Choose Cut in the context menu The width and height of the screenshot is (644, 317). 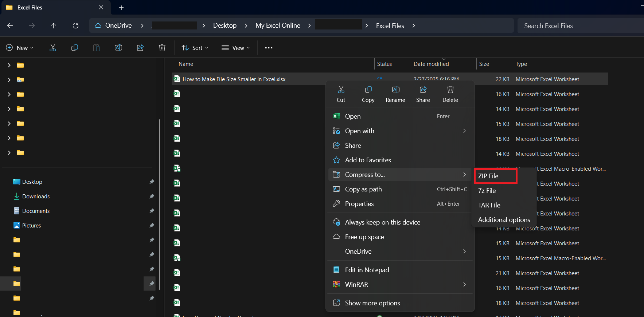click(x=341, y=94)
